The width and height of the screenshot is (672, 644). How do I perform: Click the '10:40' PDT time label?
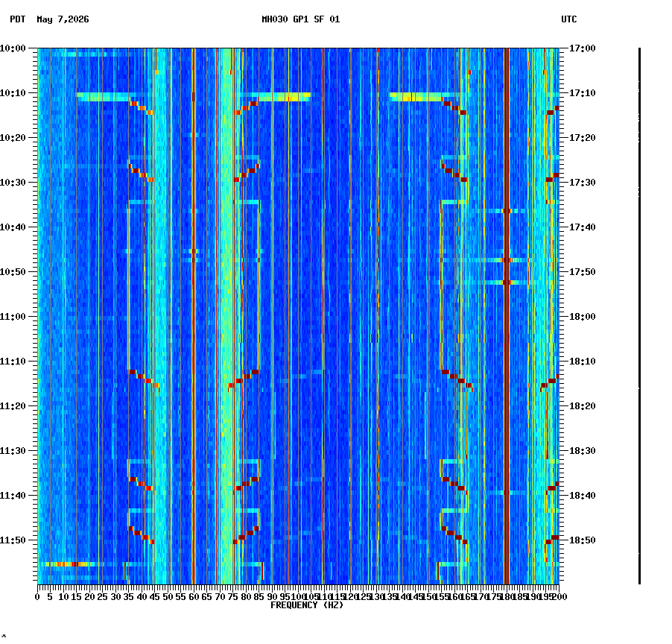point(13,227)
